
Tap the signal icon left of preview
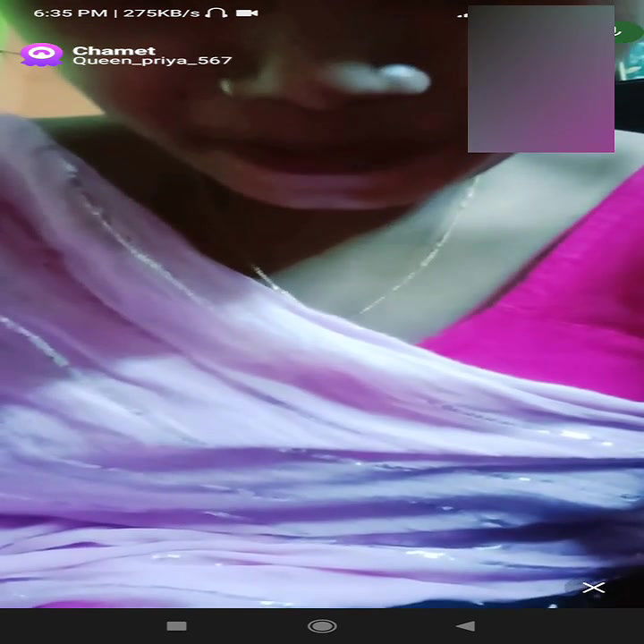462,14
